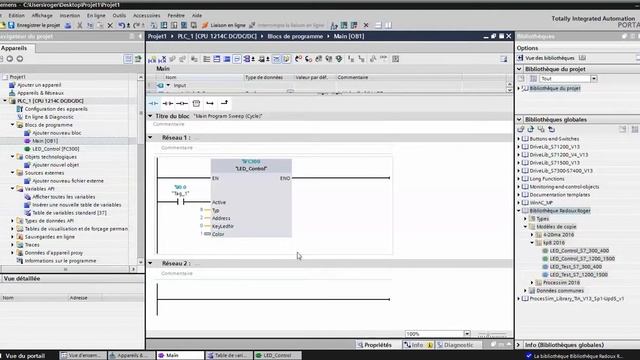Screen dimensions: 640x360
Task: Open the Edition menu
Action: click(x=17, y=16)
